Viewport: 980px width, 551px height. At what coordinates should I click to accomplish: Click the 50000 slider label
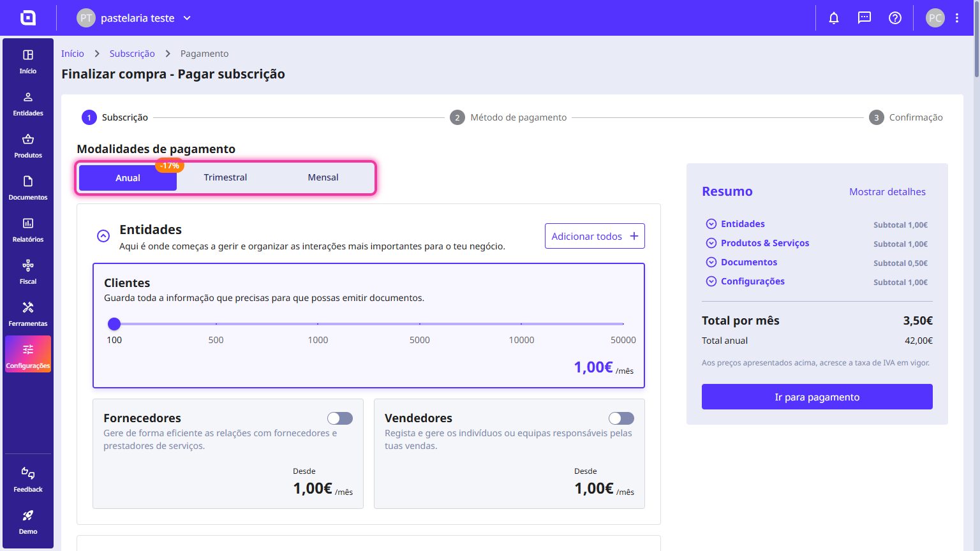point(623,340)
